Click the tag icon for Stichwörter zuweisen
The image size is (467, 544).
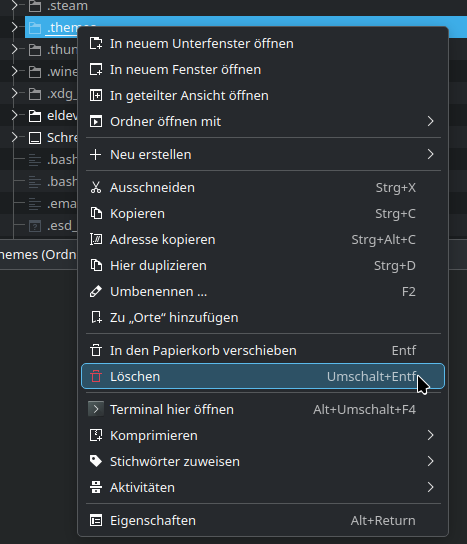point(96,461)
